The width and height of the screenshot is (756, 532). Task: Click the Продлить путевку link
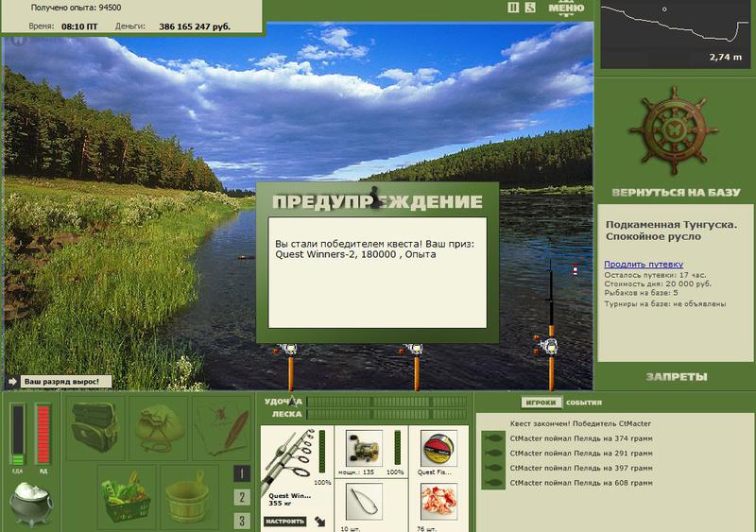point(644,264)
